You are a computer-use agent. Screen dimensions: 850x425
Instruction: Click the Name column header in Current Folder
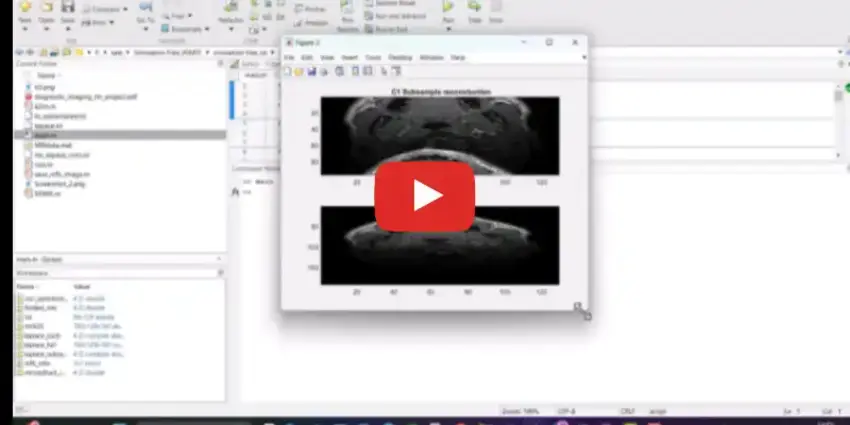coord(46,75)
